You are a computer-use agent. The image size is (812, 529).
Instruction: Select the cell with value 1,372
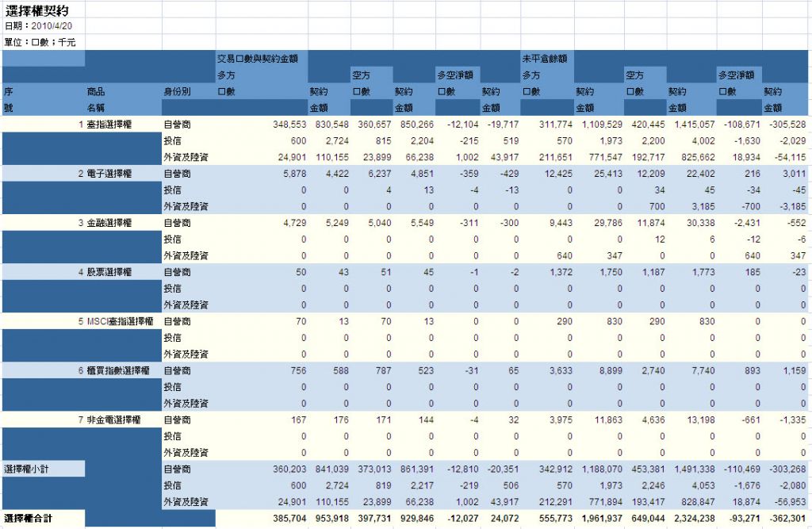[x=561, y=272]
